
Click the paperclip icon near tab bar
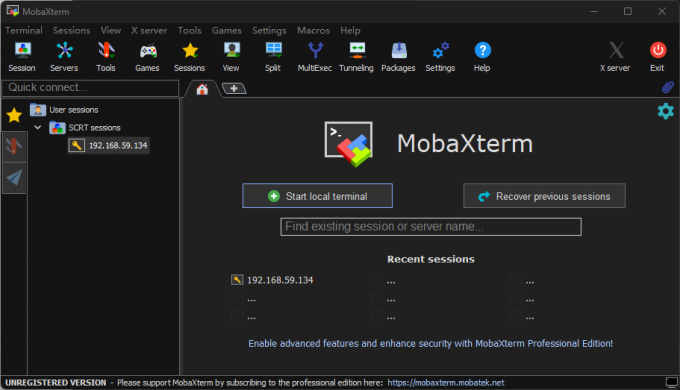(668, 87)
